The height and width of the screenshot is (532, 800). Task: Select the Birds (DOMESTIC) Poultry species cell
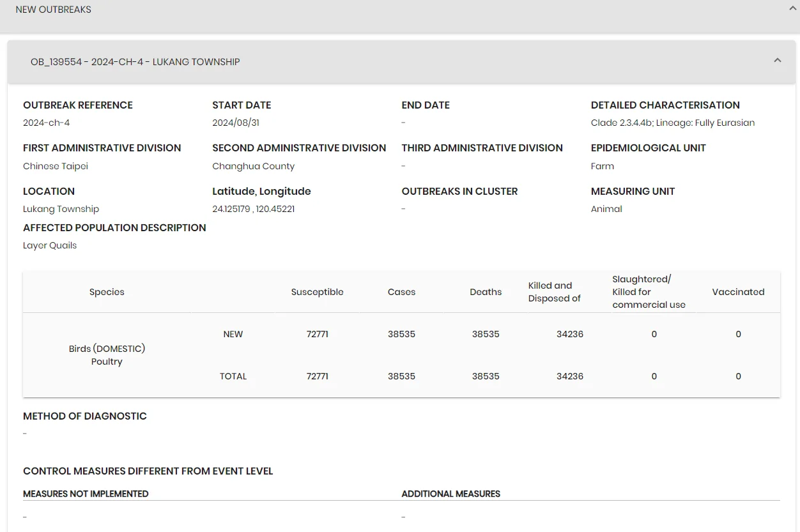click(107, 355)
